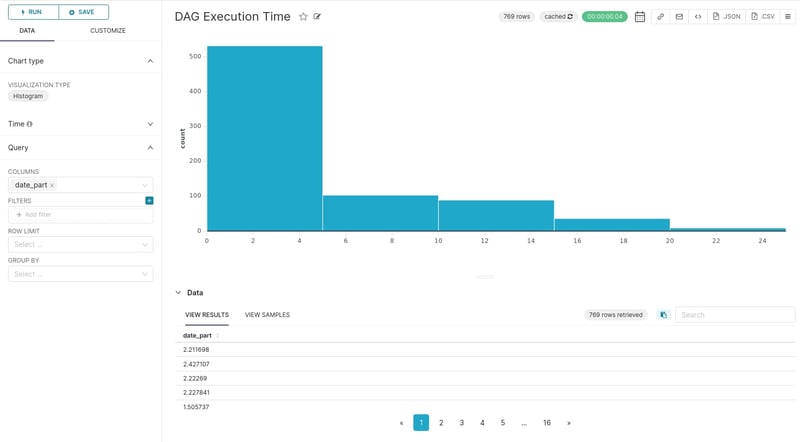Share chart by email envelope icon
The image size is (800, 442).
point(679,17)
